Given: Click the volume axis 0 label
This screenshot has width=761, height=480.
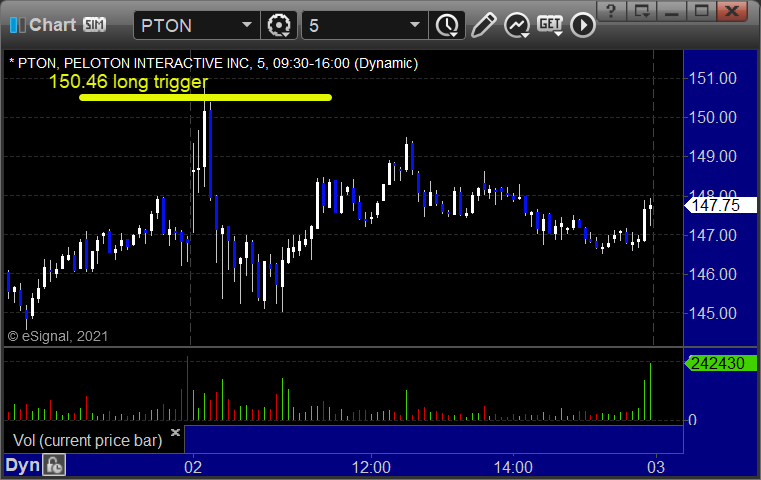Looking at the screenshot, I should [x=693, y=420].
